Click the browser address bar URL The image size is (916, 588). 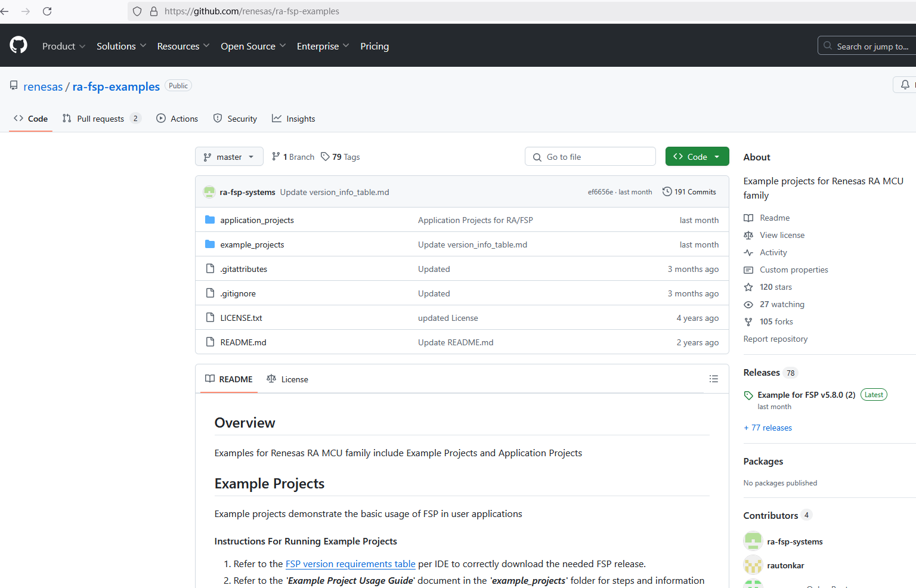(x=252, y=11)
